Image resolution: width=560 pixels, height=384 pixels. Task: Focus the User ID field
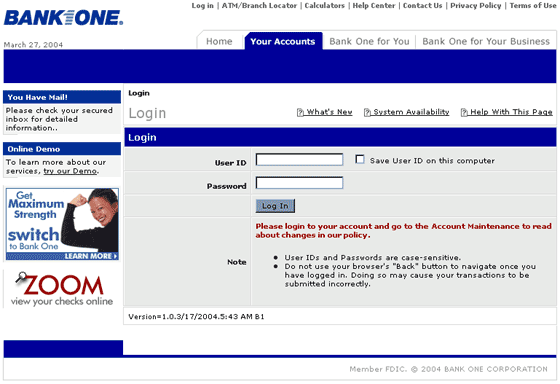(x=299, y=160)
